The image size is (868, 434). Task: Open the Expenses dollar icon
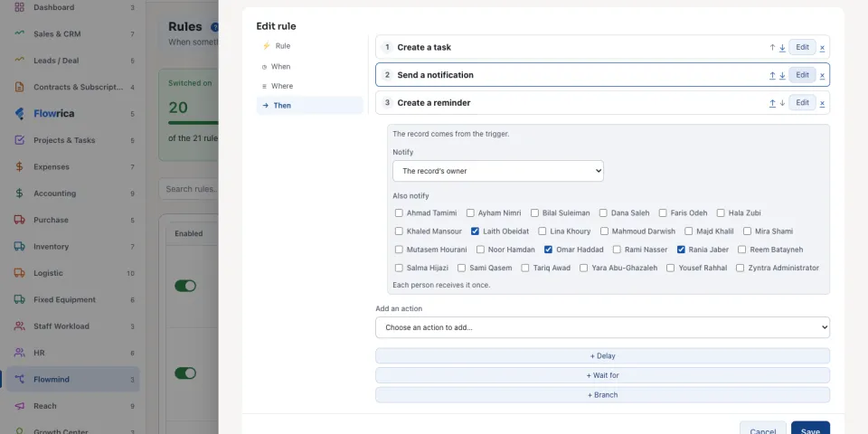19,166
